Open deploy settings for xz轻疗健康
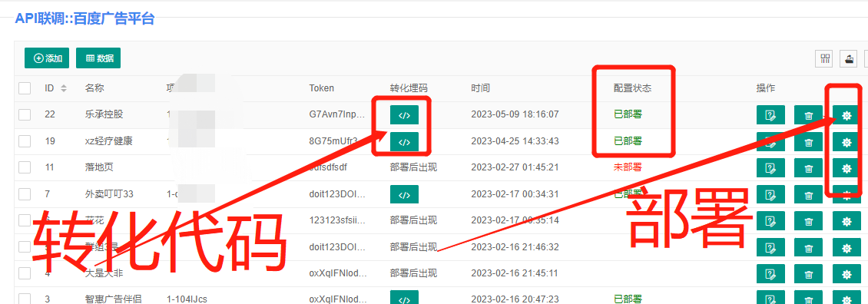 tap(846, 142)
